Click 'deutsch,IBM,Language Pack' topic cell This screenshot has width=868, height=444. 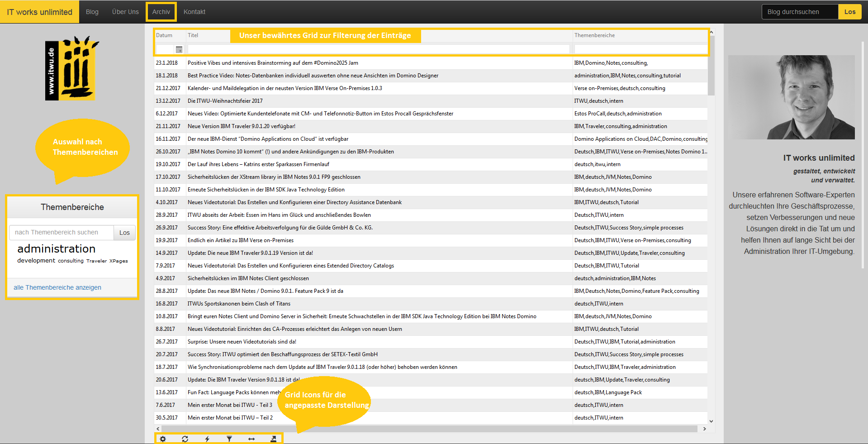click(608, 392)
